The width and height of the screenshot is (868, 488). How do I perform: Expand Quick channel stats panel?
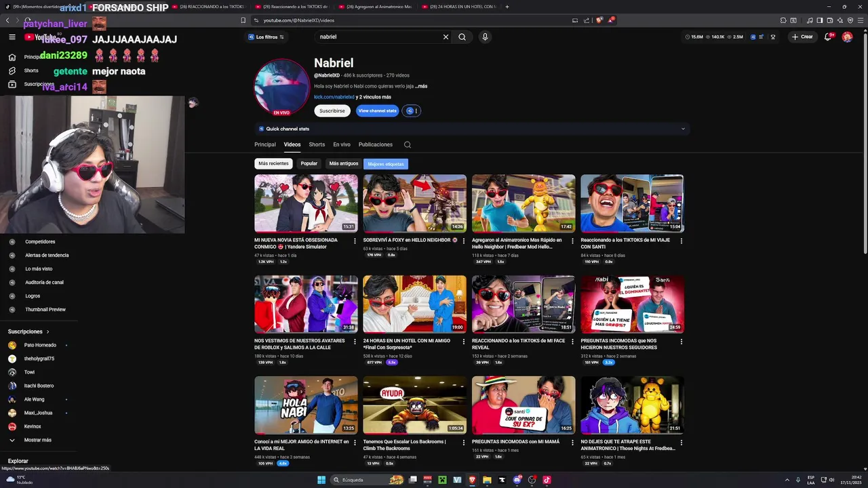(x=471, y=129)
